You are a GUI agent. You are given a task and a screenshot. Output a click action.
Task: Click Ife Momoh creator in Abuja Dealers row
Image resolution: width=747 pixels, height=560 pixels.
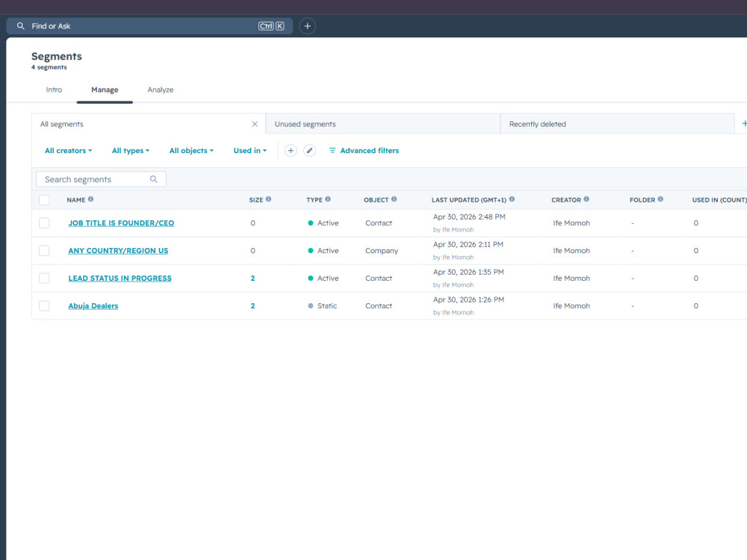tap(571, 305)
